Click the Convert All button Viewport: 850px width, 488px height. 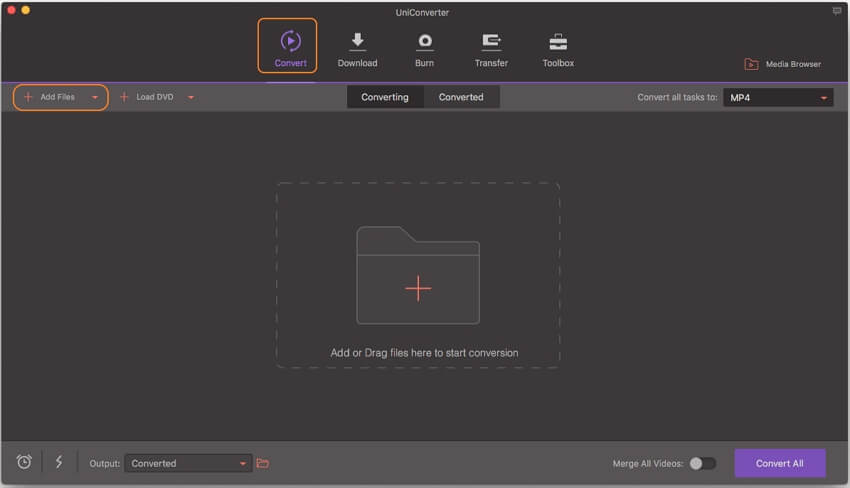pyautogui.click(x=780, y=463)
